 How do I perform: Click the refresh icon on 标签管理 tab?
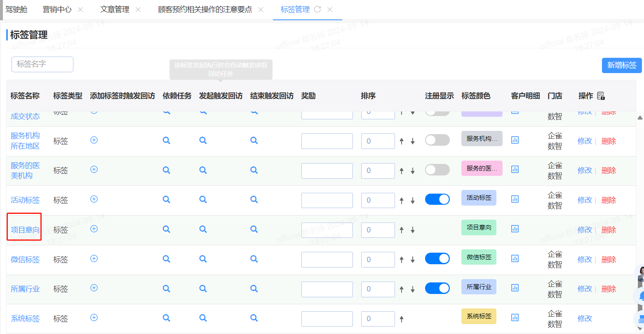tap(317, 9)
